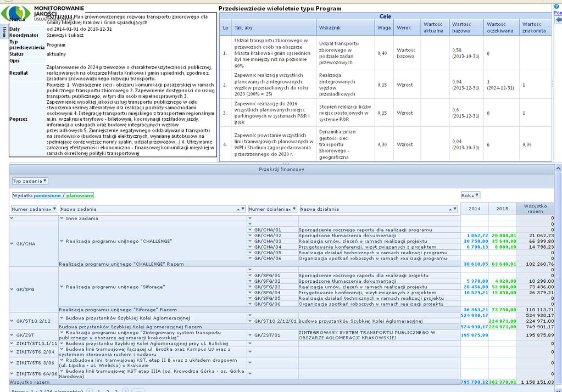Click the coordinator name "Szewczyk Łukasz"
This screenshot has width=562, height=392.
65,35
